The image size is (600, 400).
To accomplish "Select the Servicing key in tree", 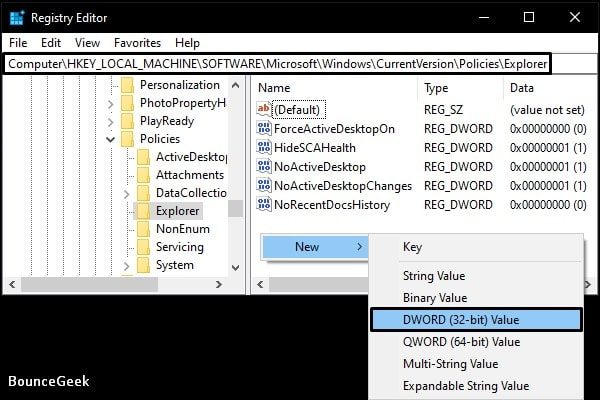I will click(179, 247).
